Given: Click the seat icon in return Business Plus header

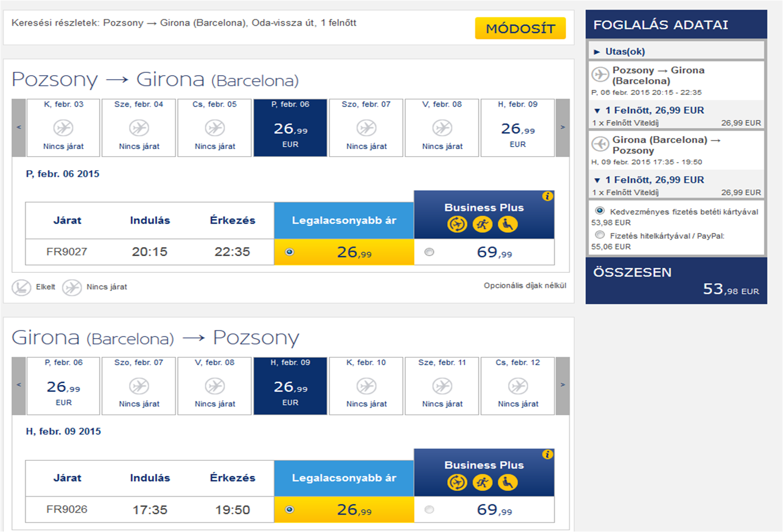Looking at the screenshot, I should (508, 482).
